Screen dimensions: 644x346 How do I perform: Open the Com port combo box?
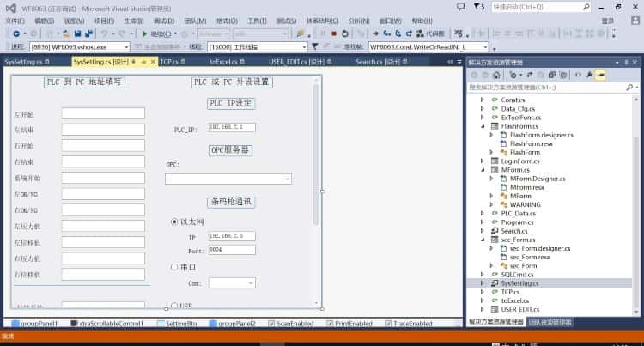[232, 283]
